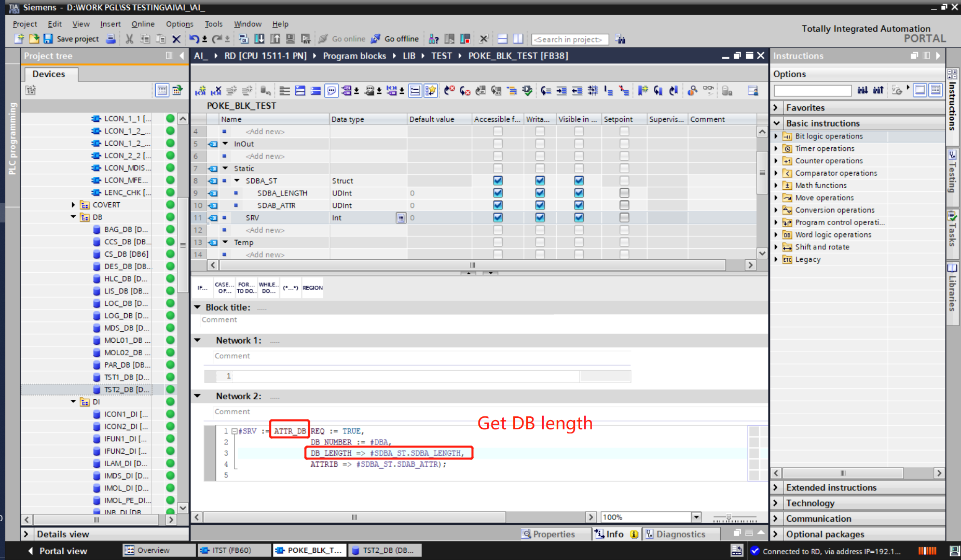Click the code editor horizontal scrollbar

354,517
